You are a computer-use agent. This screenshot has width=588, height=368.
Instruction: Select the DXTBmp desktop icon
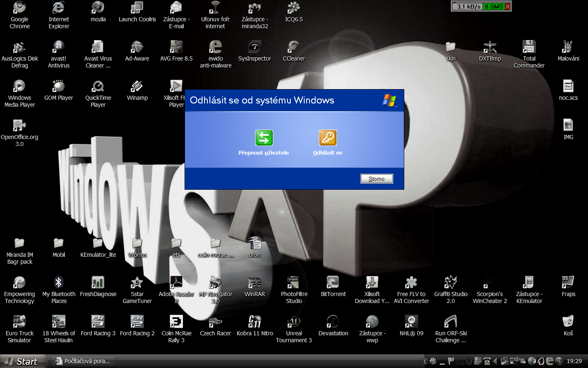click(x=490, y=47)
